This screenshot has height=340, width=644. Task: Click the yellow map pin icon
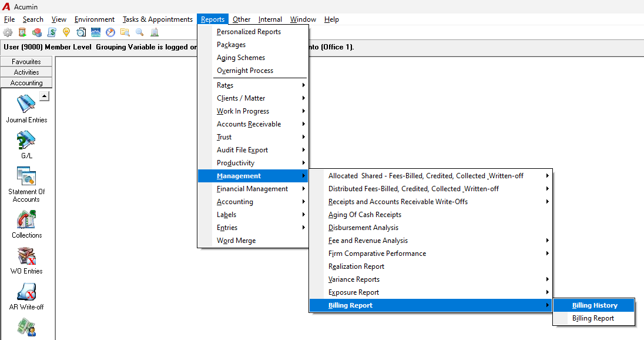coord(66,32)
